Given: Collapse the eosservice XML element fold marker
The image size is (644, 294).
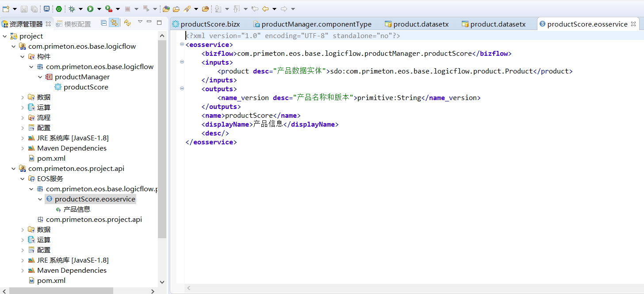Looking at the screenshot, I should click(x=182, y=44).
